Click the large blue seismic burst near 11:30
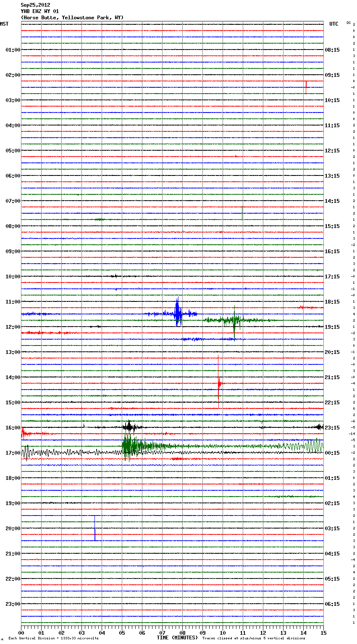The width and height of the screenshot is (357, 644). (x=178, y=313)
